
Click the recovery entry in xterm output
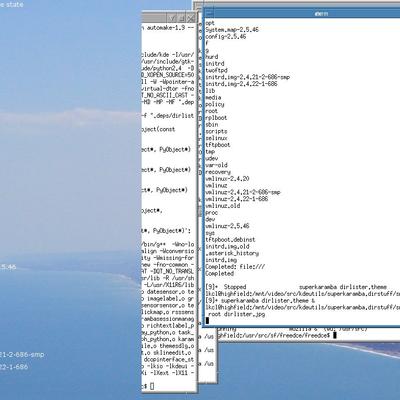[218, 172]
